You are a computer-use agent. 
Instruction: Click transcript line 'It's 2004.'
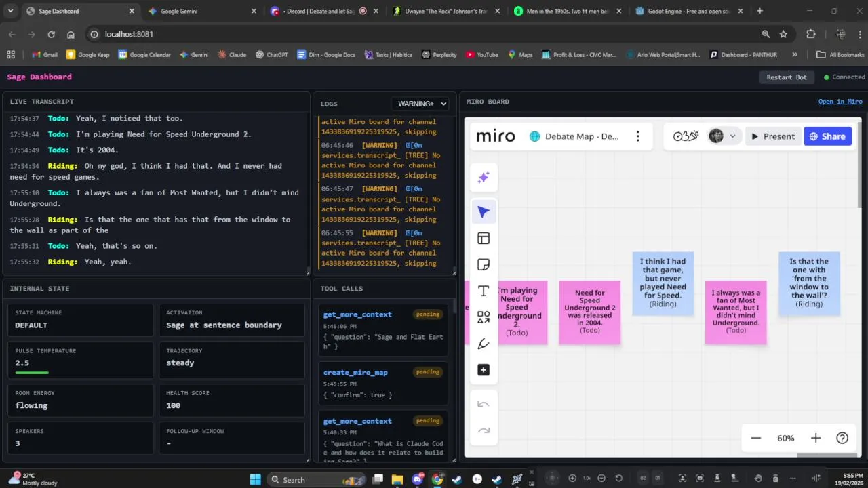coord(96,150)
